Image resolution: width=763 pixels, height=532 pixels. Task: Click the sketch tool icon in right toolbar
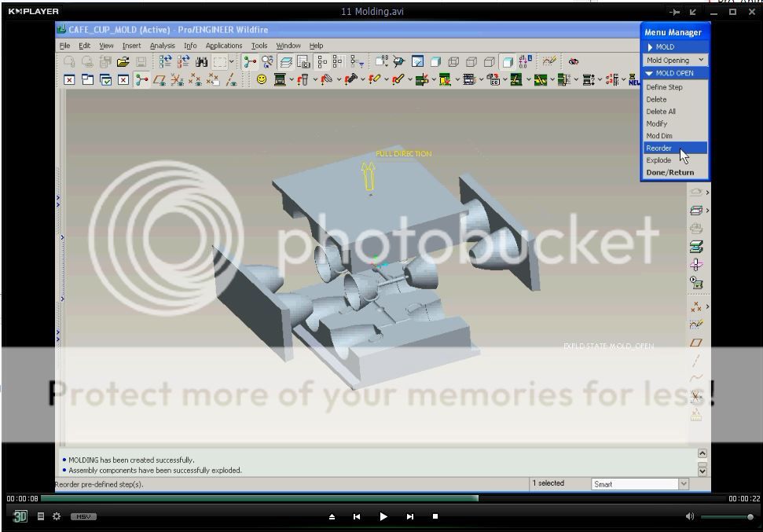(696, 325)
